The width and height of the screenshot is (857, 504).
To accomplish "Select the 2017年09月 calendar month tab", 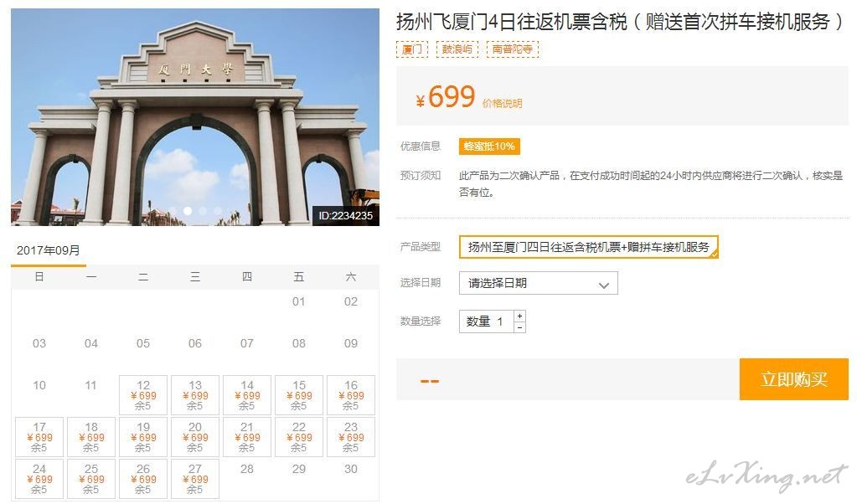I will tap(48, 250).
